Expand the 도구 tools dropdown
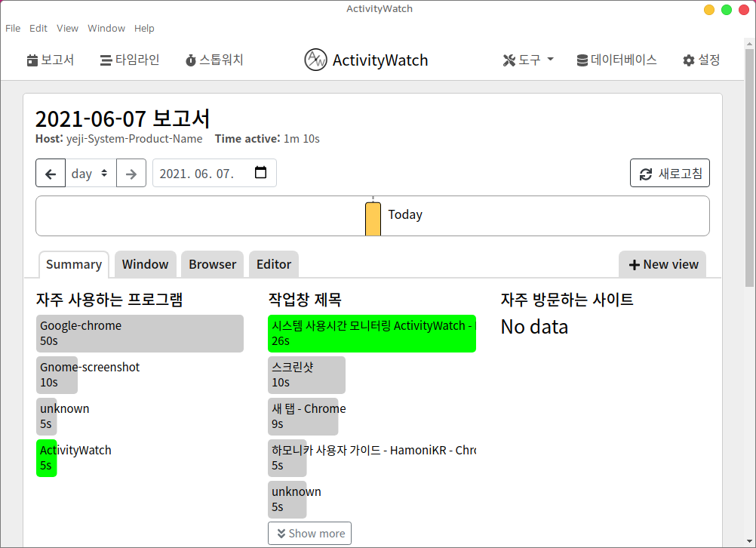This screenshot has height=548, width=756. [528, 60]
